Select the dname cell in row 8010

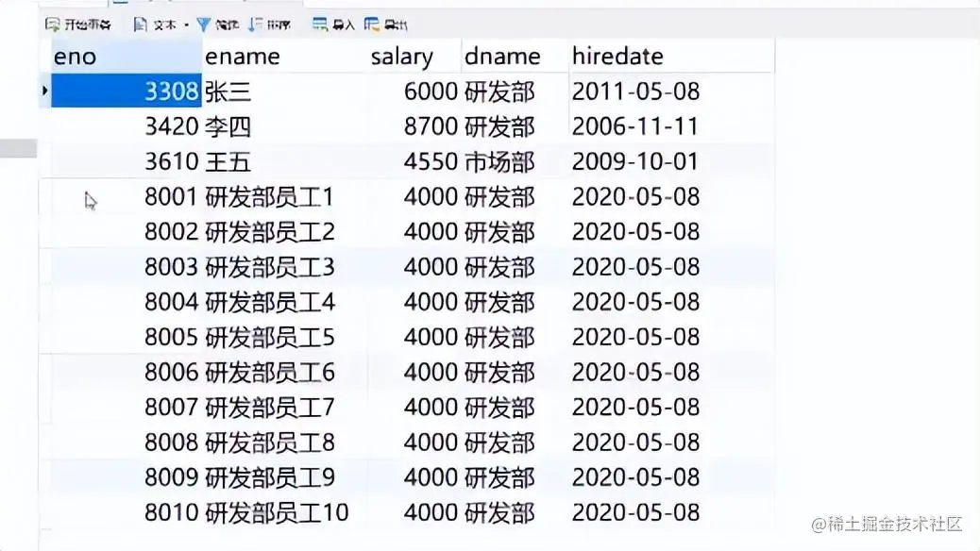[x=515, y=512]
